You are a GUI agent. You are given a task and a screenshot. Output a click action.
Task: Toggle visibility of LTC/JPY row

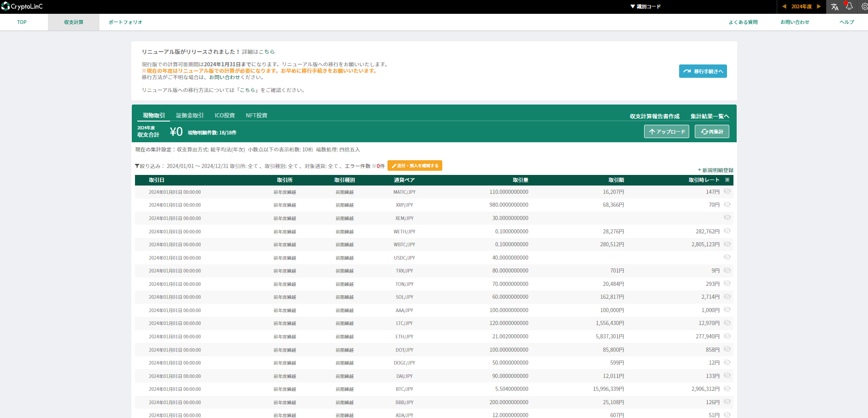(x=727, y=323)
